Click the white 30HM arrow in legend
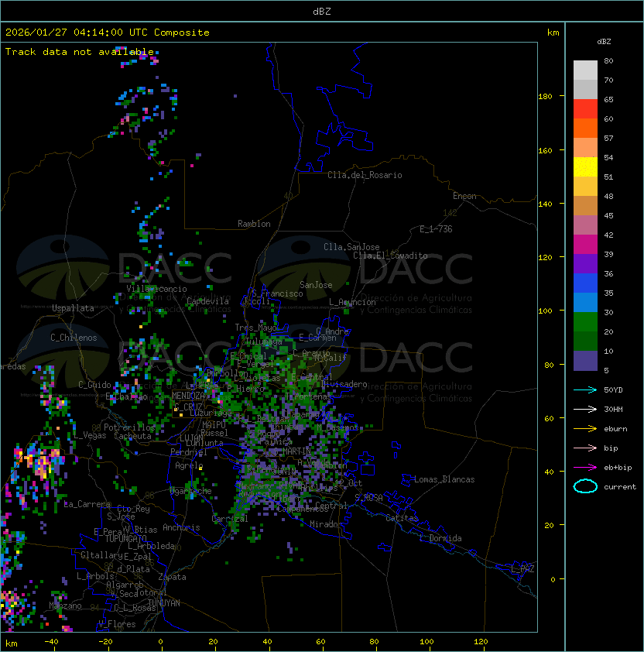The height and width of the screenshot is (652, 644). click(585, 409)
